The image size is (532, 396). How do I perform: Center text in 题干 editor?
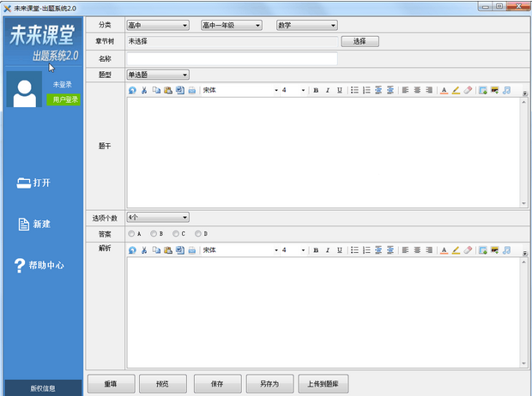coord(417,90)
